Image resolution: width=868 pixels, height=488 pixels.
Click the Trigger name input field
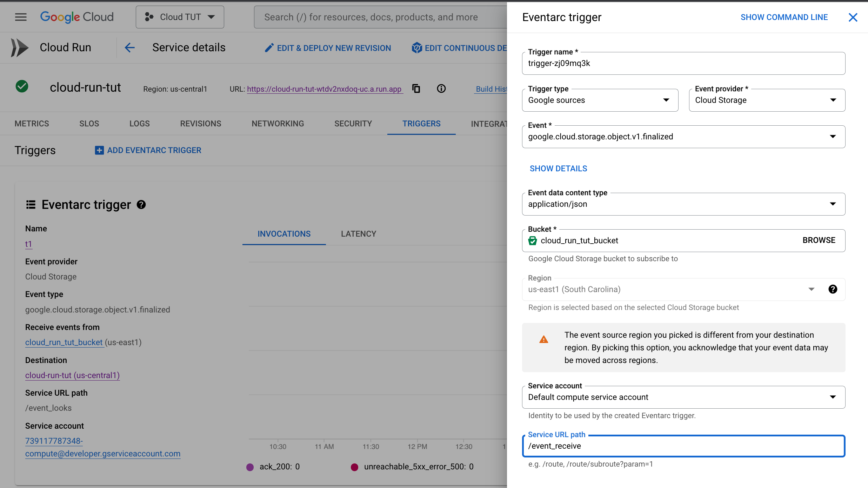(683, 64)
